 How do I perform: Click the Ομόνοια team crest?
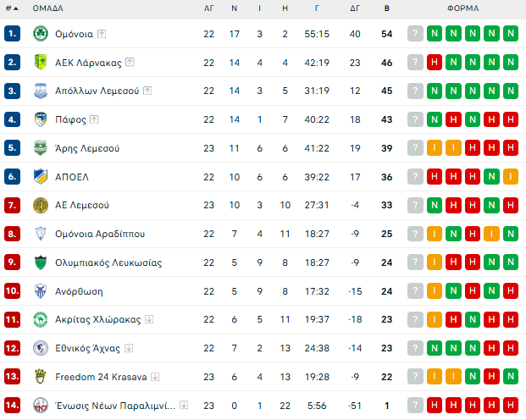(x=40, y=34)
